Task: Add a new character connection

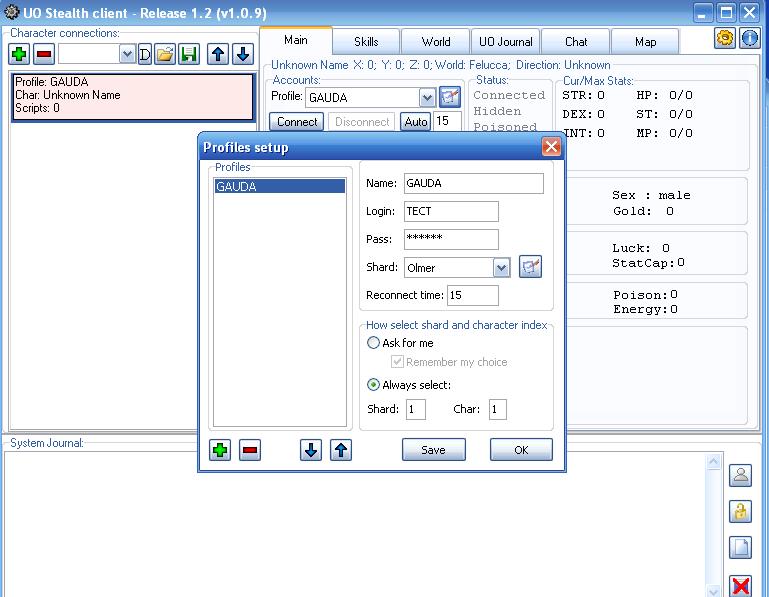Action: tap(19, 54)
